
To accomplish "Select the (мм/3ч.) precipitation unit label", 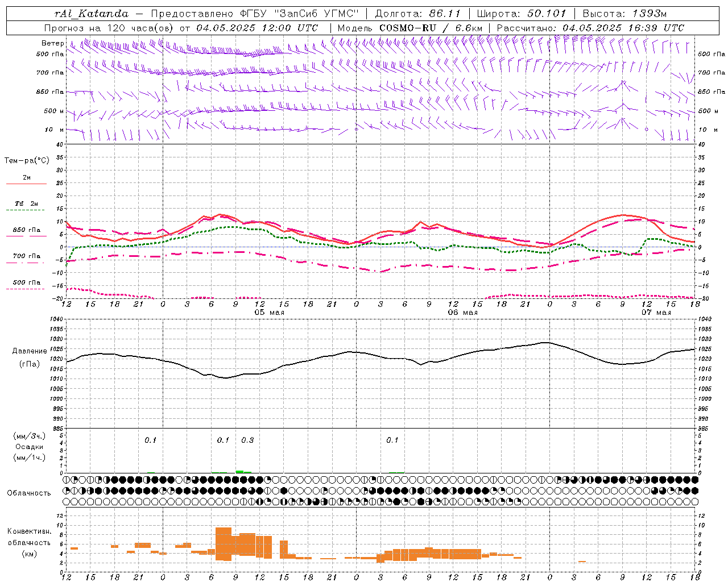I will pos(30,436).
